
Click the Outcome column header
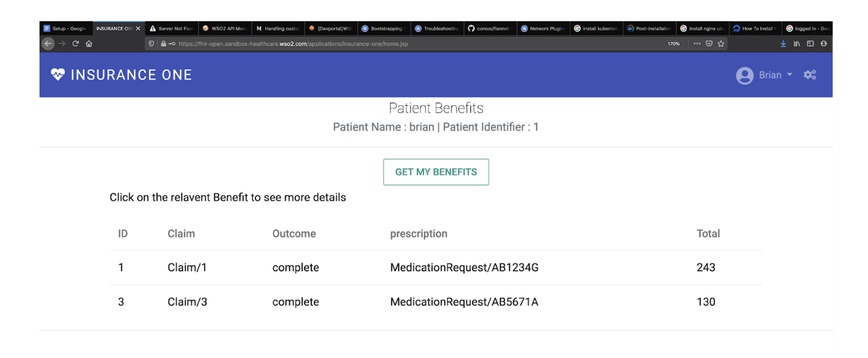point(294,233)
